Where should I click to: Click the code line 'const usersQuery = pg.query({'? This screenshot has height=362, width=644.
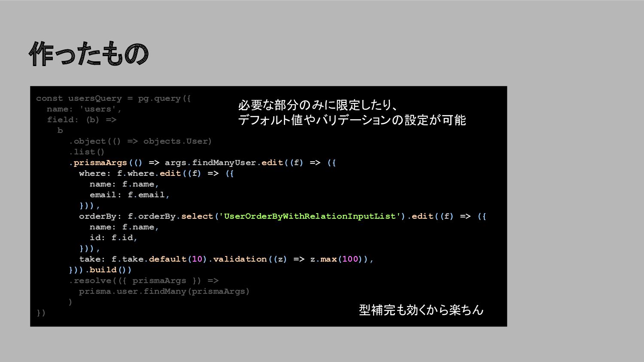click(113, 98)
